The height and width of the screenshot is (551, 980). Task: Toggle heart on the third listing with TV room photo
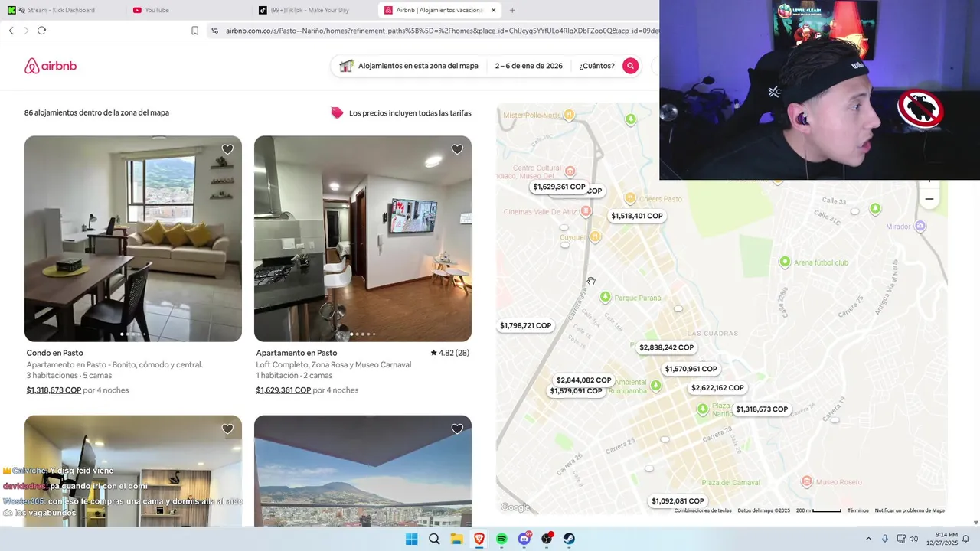pyautogui.click(x=227, y=429)
